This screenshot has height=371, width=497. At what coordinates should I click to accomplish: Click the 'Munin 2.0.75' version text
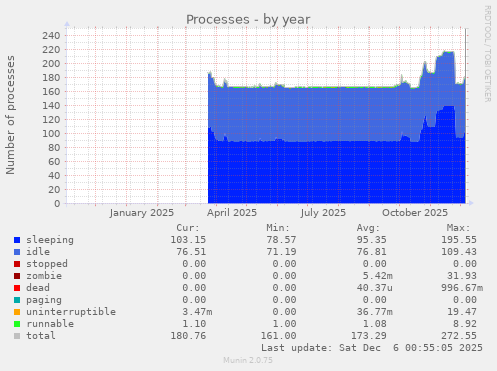[248, 360]
